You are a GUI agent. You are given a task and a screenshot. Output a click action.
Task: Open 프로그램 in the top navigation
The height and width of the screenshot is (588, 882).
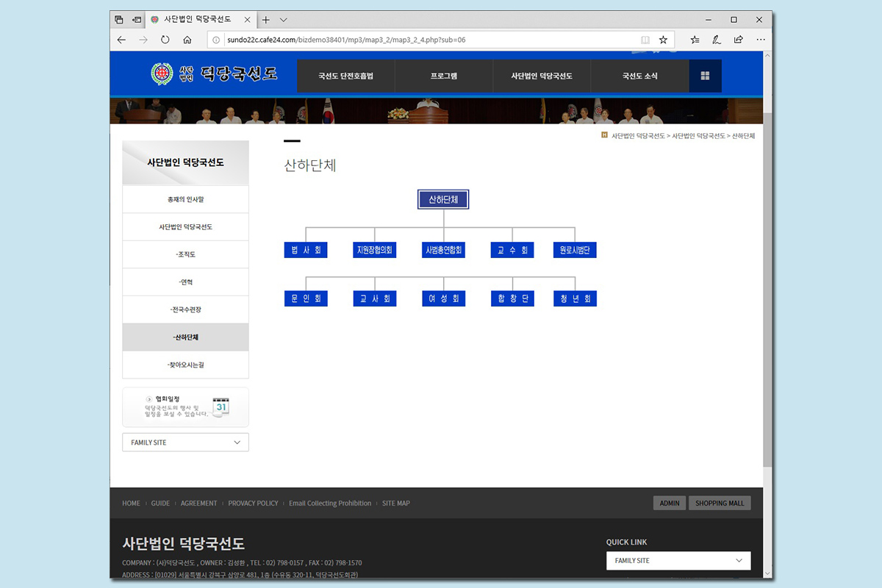point(443,76)
